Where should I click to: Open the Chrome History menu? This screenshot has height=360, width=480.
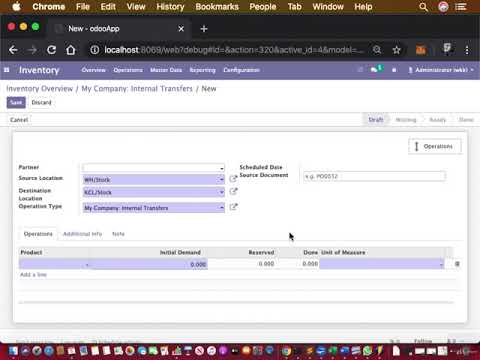point(170,7)
